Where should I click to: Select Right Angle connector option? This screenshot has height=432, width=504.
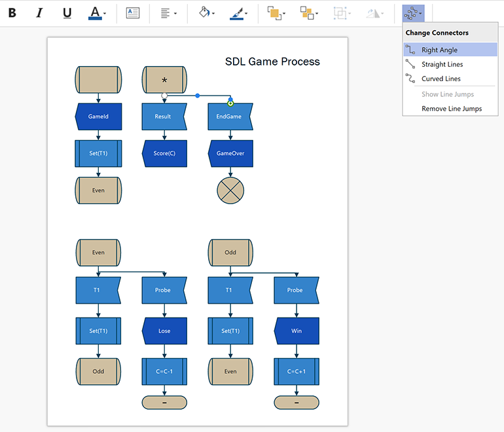(x=439, y=50)
